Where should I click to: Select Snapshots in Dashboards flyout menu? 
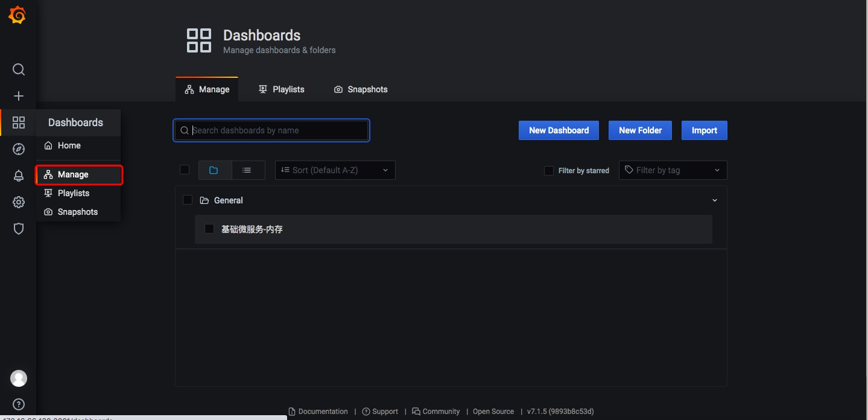click(78, 212)
